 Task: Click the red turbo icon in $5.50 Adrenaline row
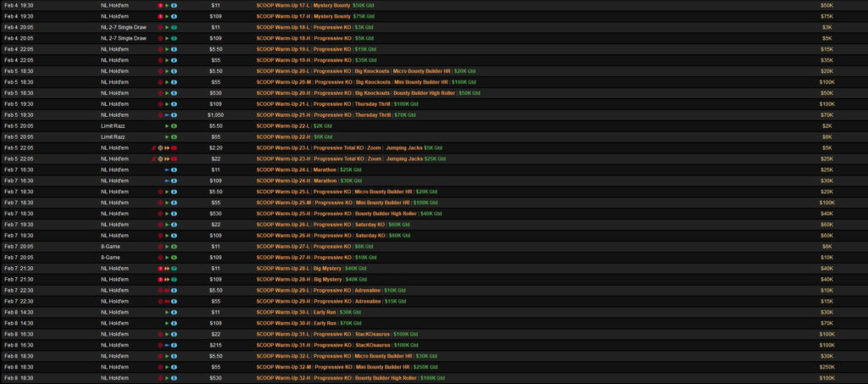pos(167,290)
